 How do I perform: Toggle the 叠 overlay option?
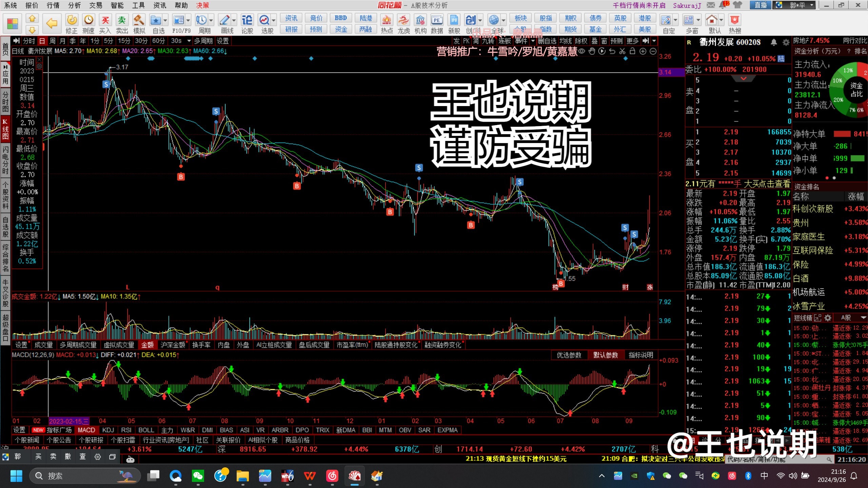pos(594,41)
